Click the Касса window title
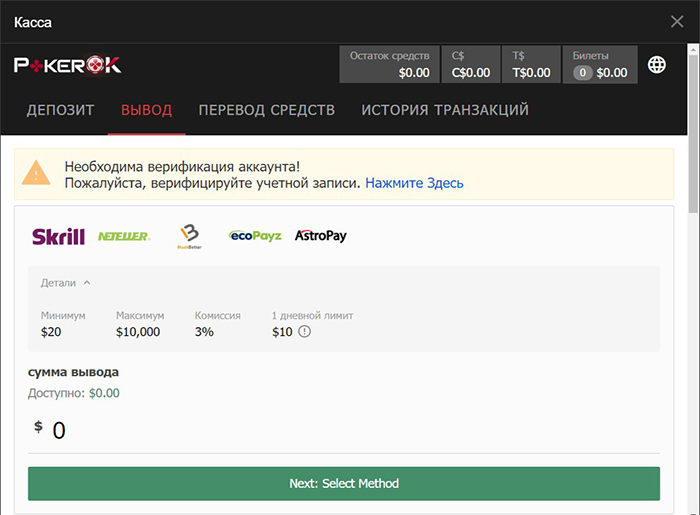700x515 pixels. (33, 22)
